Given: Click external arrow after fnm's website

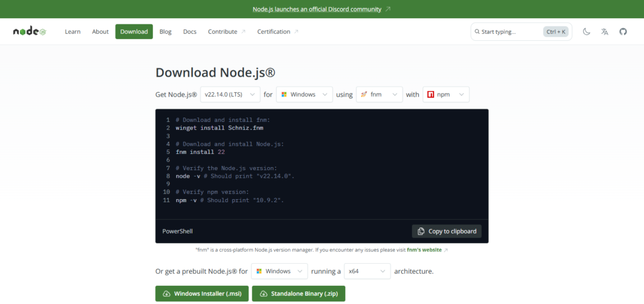Looking at the screenshot, I should pyautogui.click(x=446, y=250).
